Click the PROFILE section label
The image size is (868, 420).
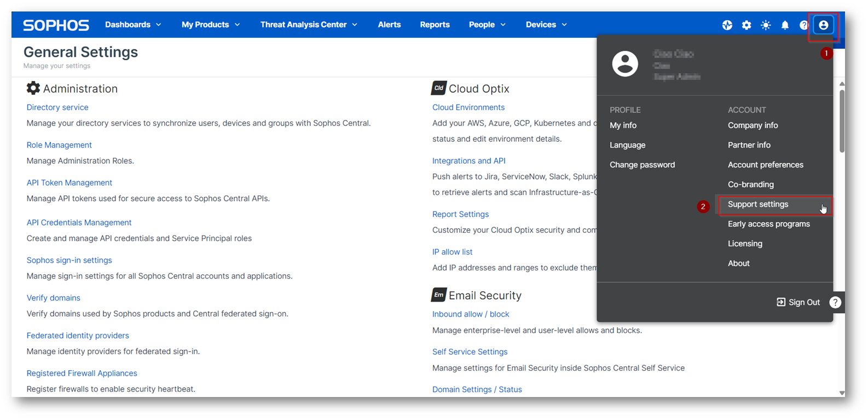pyautogui.click(x=625, y=110)
